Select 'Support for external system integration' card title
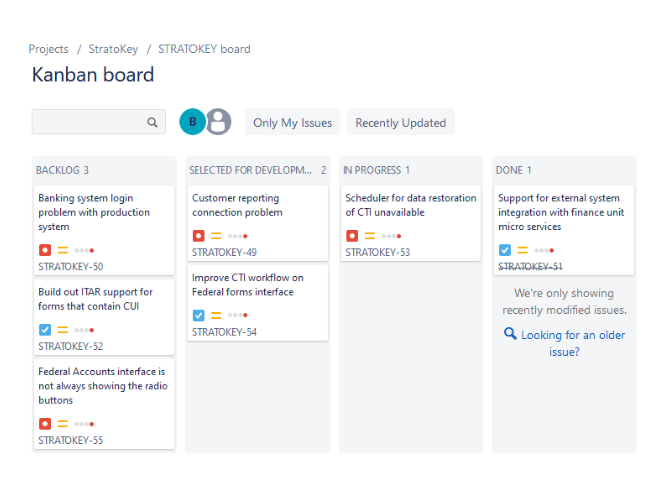This screenshot has width=660, height=497. point(561,212)
